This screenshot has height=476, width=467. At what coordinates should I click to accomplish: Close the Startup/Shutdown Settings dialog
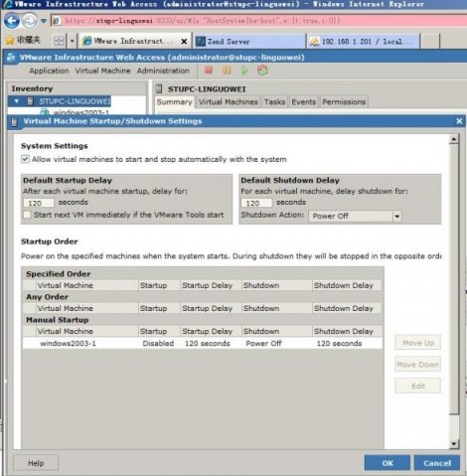click(459, 121)
